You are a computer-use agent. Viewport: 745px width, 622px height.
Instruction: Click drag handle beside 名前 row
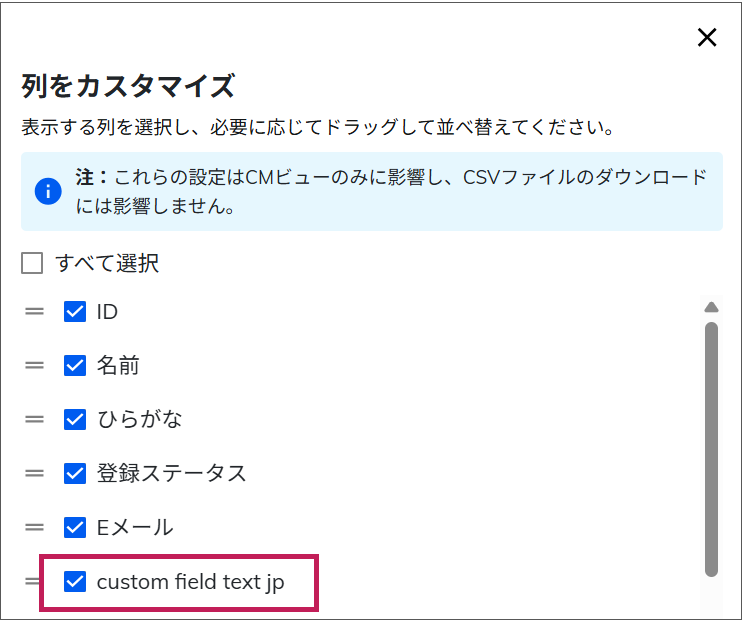click(35, 366)
